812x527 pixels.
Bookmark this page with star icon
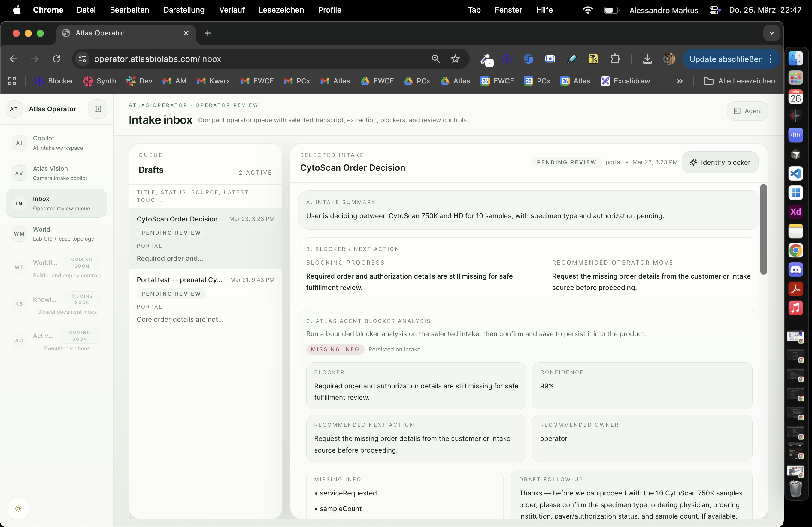(455, 59)
